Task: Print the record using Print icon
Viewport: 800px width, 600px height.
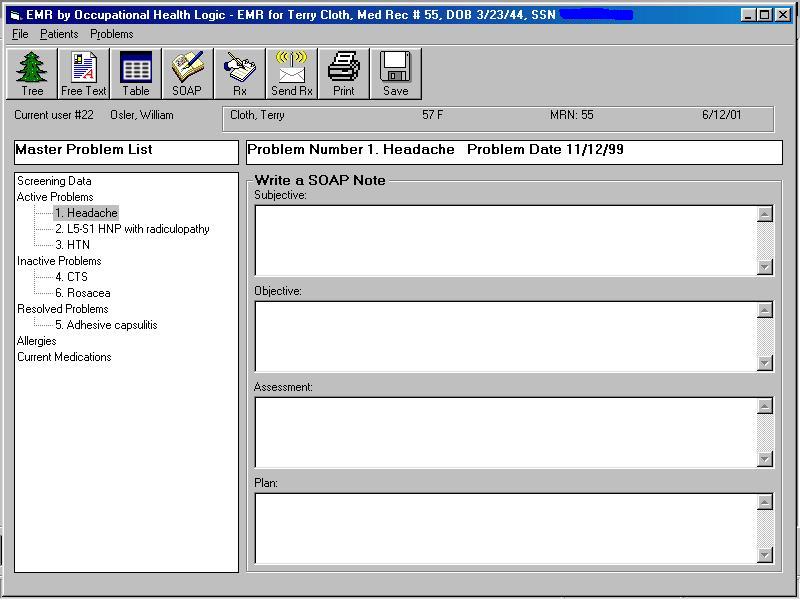Action: (344, 74)
